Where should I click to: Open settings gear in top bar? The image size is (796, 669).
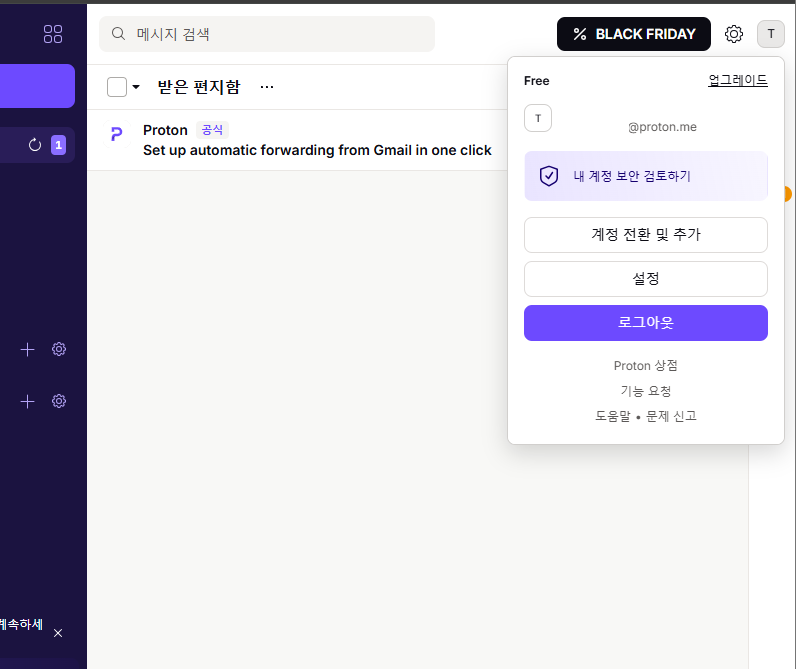[734, 34]
